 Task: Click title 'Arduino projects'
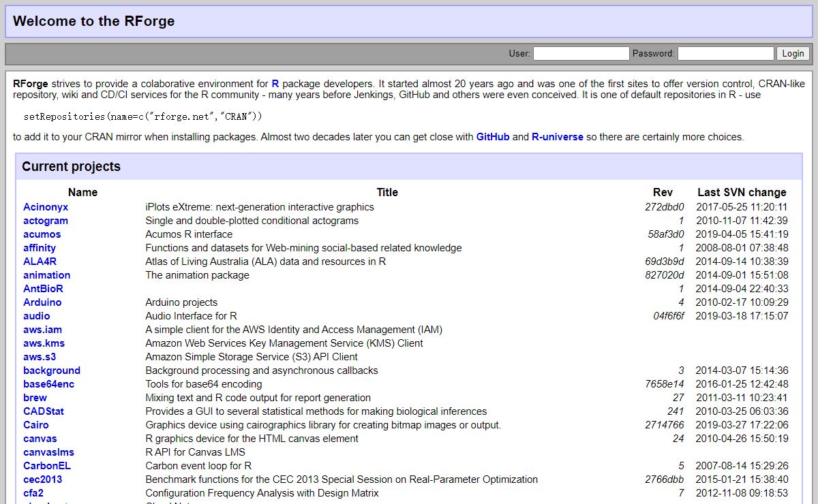[x=181, y=302]
